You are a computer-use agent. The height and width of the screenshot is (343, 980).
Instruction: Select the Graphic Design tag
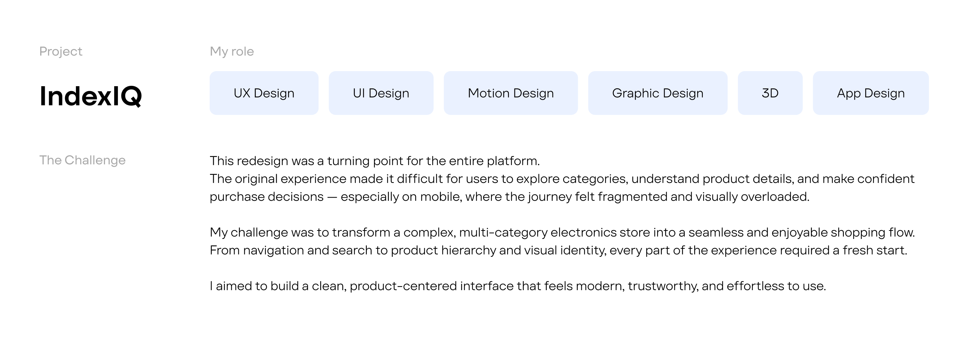coord(657,93)
